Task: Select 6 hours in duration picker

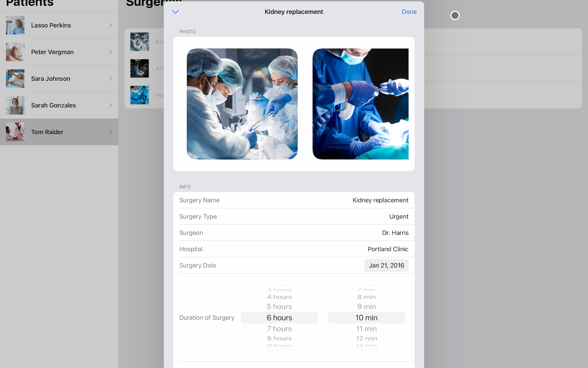Action: (279, 318)
